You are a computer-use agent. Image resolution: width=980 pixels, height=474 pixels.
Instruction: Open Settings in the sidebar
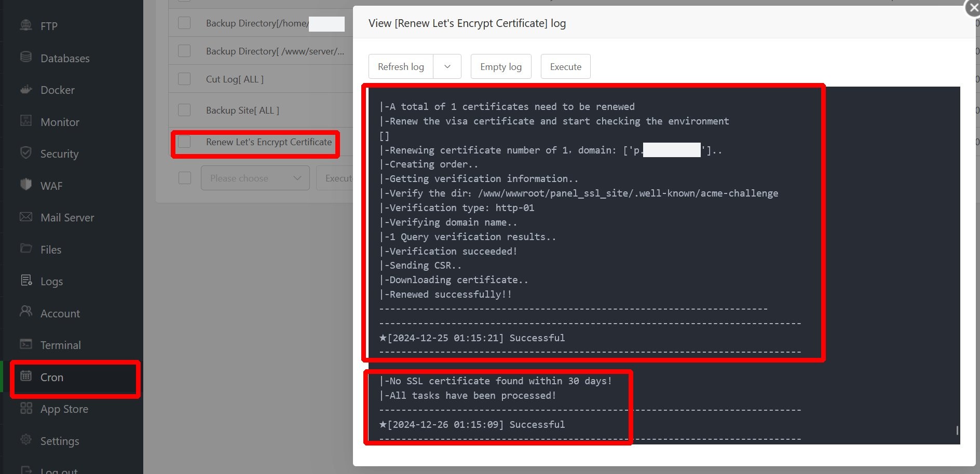point(60,441)
